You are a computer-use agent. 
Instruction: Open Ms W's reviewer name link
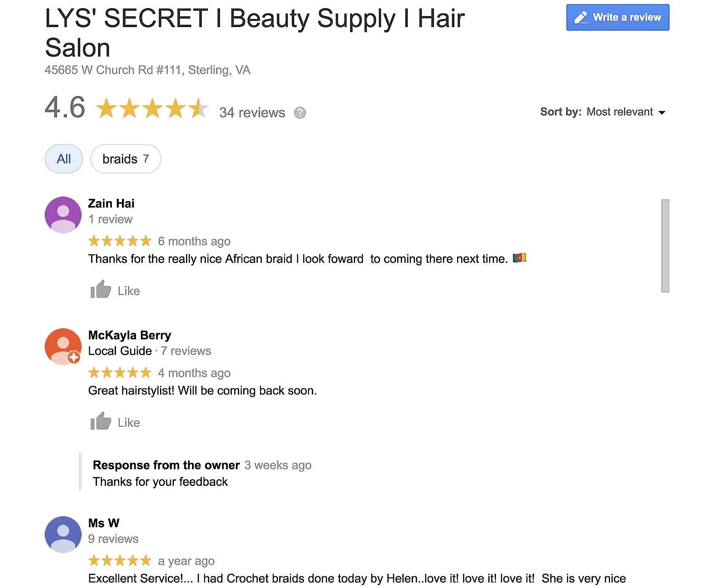click(x=104, y=523)
